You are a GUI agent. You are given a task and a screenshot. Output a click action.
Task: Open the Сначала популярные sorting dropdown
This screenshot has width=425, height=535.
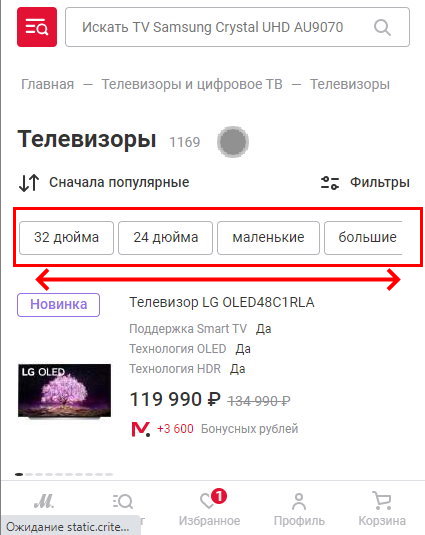[119, 182]
